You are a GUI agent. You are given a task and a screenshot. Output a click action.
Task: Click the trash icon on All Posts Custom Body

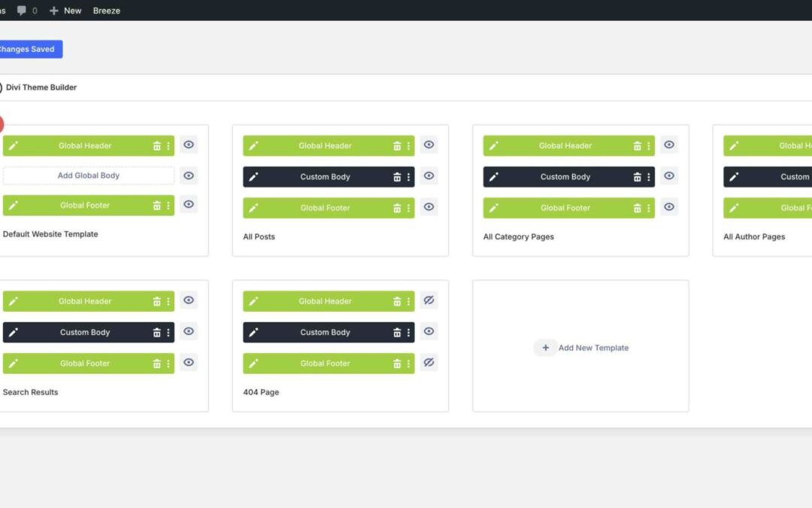pyautogui.click(x=397, y=176)
